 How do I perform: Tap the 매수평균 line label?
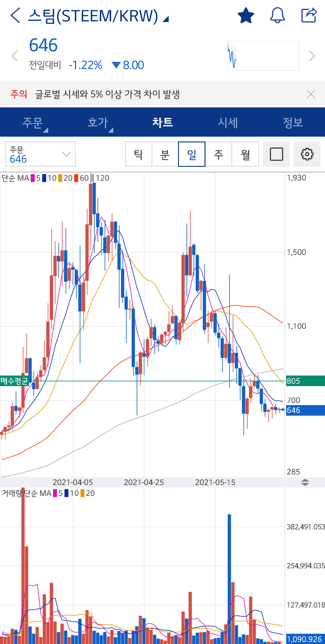[x=14, y=381]
